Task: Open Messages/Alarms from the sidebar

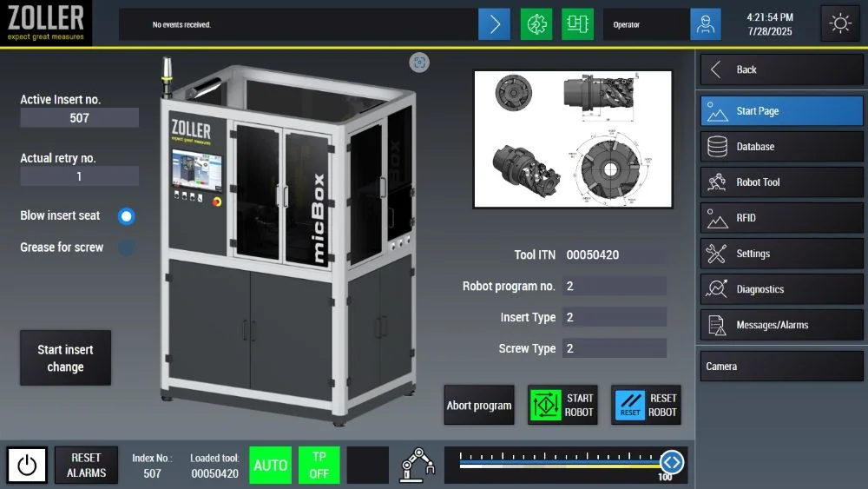Action: 781,325
